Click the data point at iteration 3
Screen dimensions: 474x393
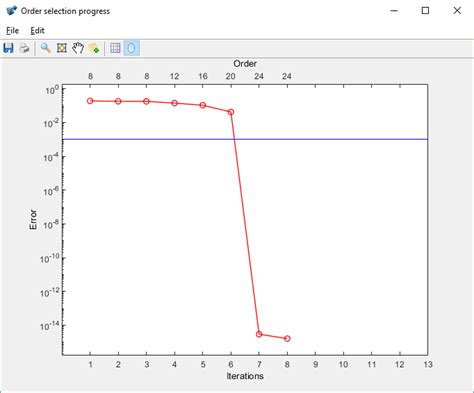[x=146, y=101]
